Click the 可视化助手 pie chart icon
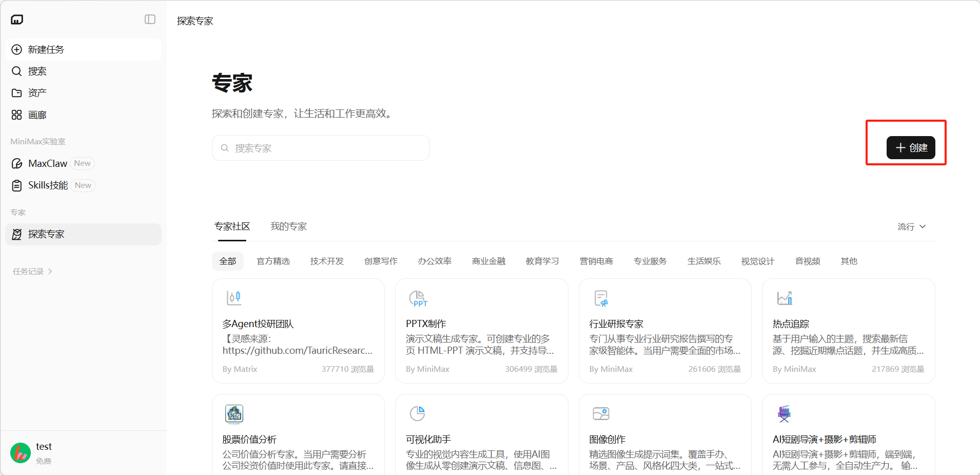 (418, 413)
